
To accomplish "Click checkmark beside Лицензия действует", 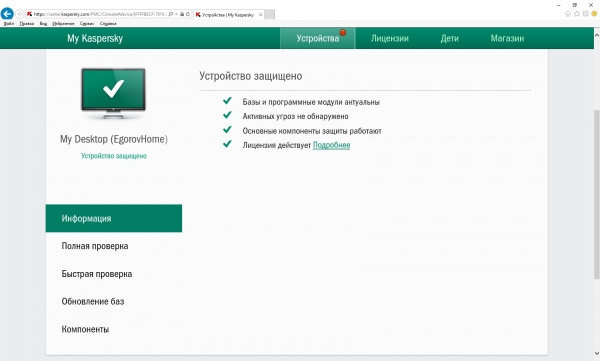I will tap(227, 144).
